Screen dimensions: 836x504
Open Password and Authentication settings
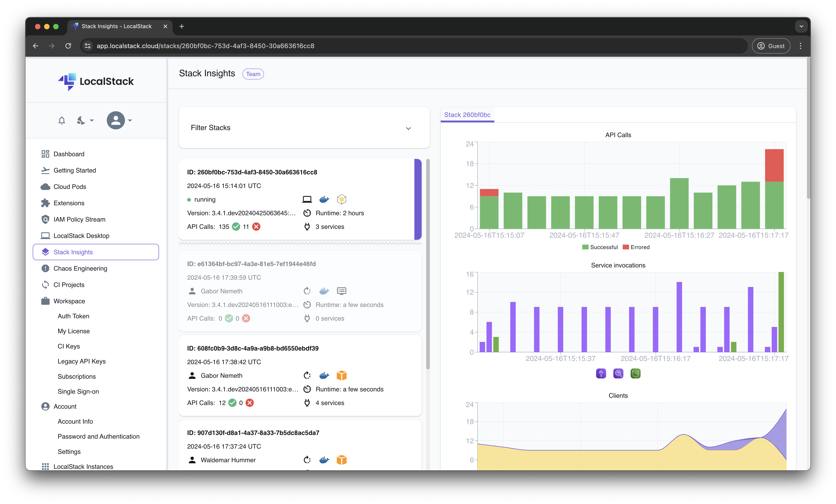click(x=98, y=436)
